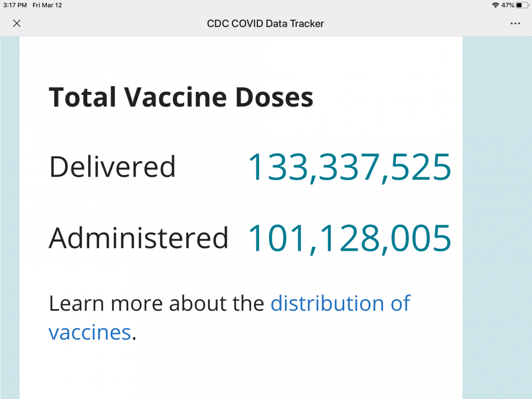Open the 'distribution of' link text

(340, 303)
